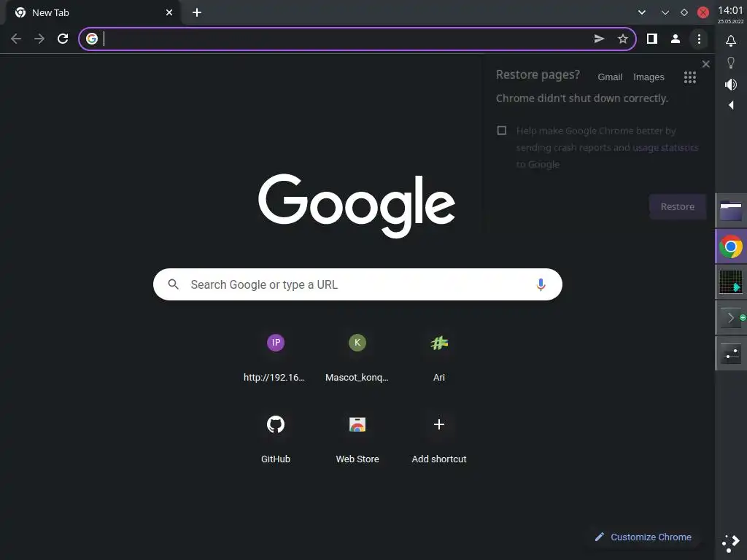Click the lightbulb icon in panel
Image resolution: width=747 pixels, height=560 pixels.
(x=731, y=63)
